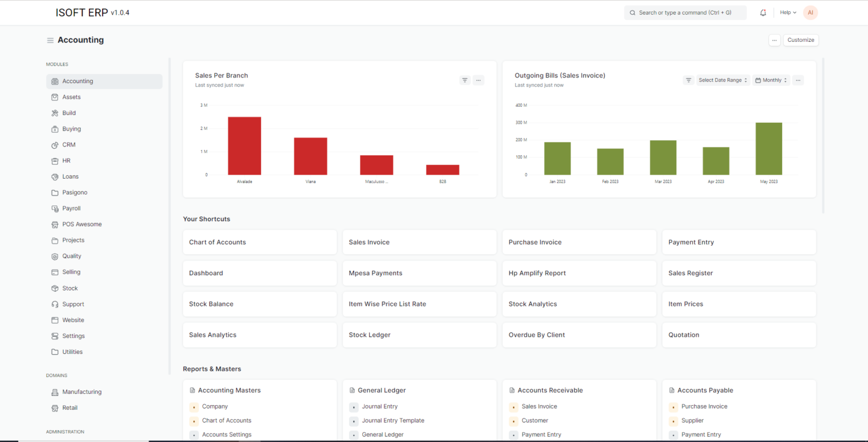Open Journal Entry under General Ledger

(380, 406)
